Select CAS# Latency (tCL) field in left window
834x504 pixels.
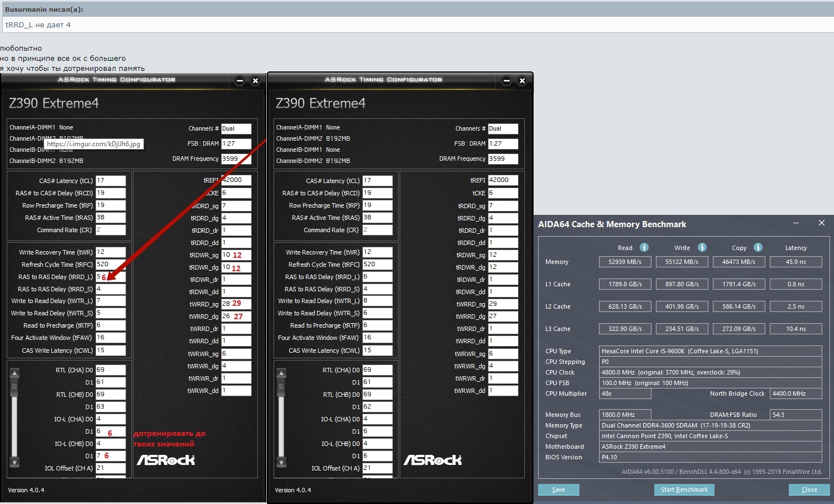(111, 181)
